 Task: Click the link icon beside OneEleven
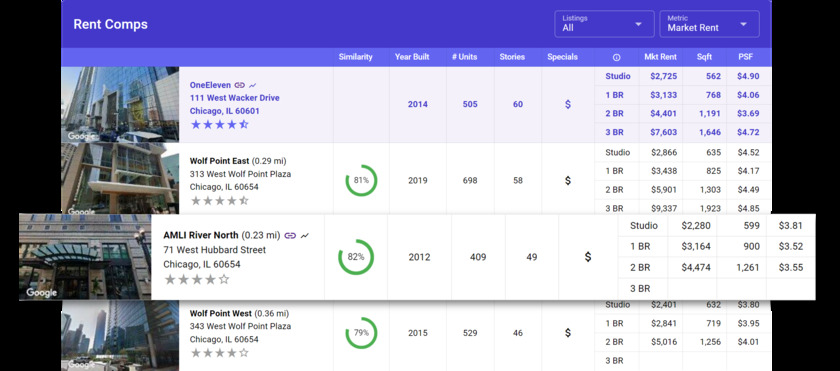(x=239, y=85)
